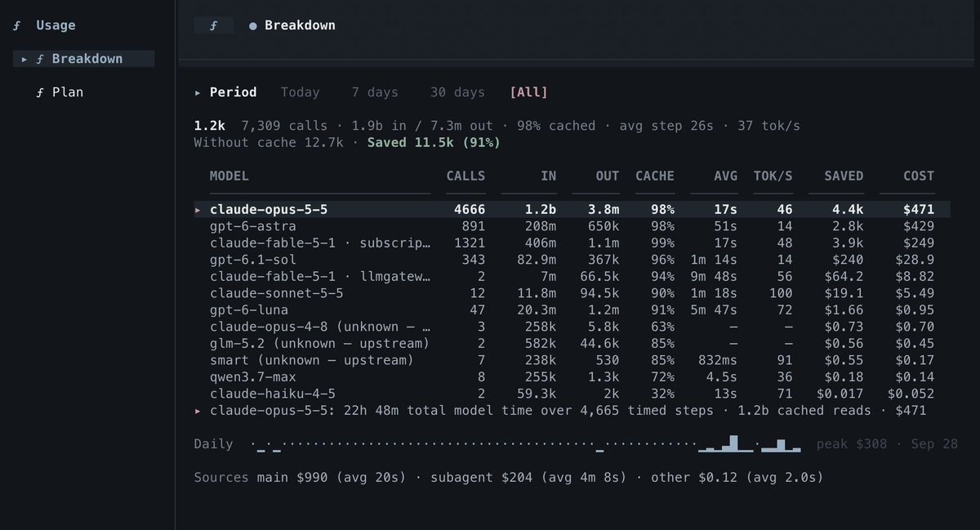980x530 pixels.
Task: Select the qwen3.7-max row
Action: pyautogui.click(x=572, y=377)
